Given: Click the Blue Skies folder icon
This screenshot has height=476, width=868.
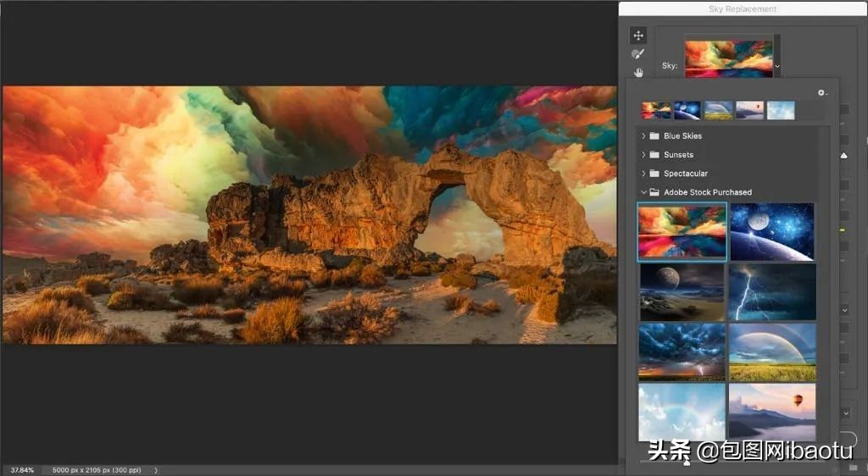Looking at the screenshot, I should 654,136.
